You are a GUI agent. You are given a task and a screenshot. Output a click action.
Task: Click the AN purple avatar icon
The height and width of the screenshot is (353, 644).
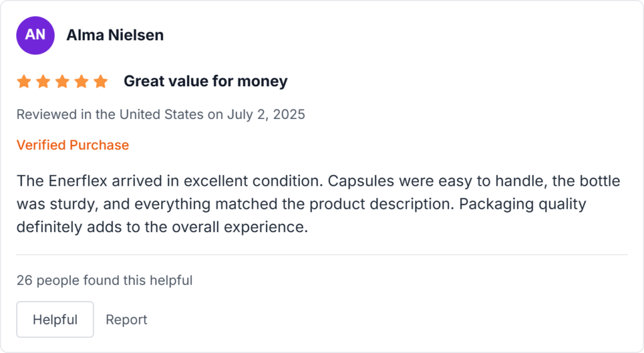click(35, 35)
